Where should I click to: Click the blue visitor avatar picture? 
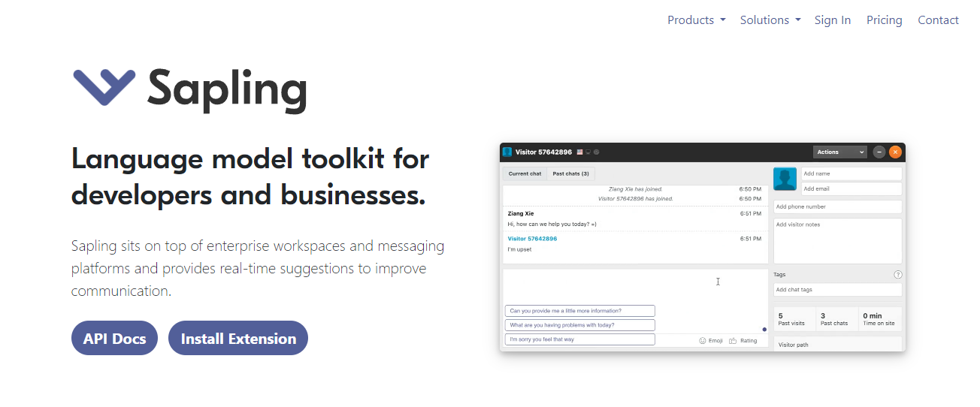coord(785,179)
